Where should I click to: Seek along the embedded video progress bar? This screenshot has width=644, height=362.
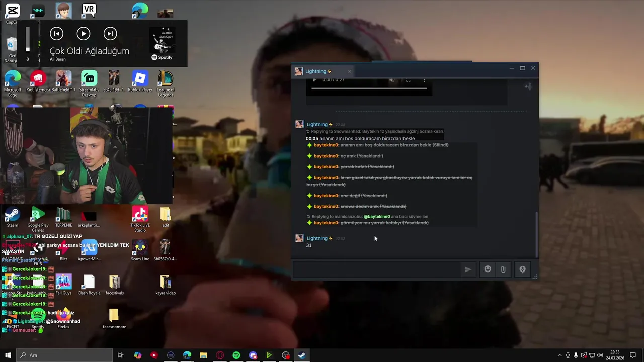[x=369, y=88]
